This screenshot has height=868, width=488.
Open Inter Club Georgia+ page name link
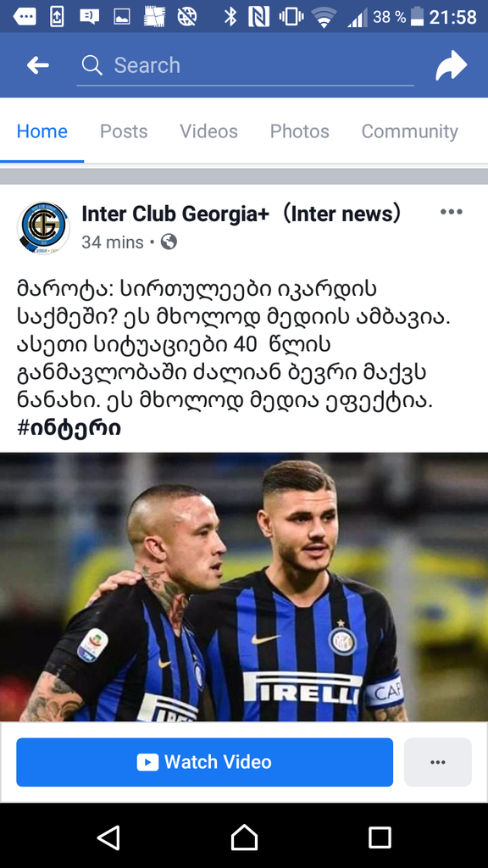[x=241, y=214]
